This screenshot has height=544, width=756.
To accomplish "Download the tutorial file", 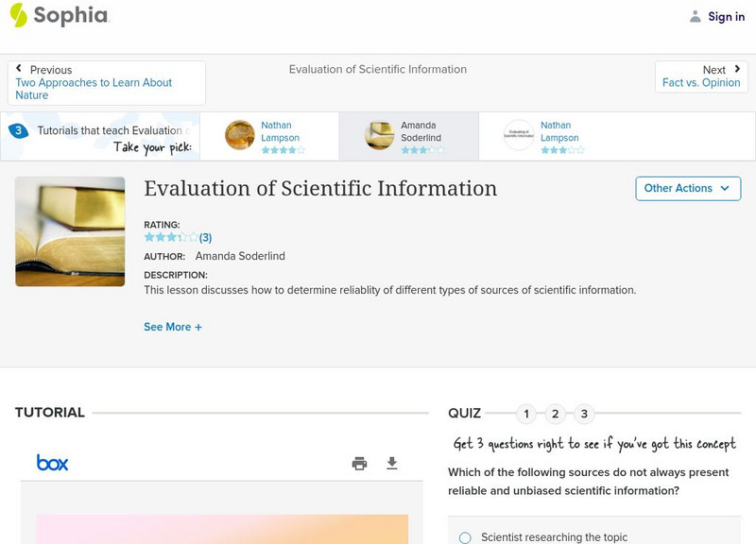I will pos(392,463).
